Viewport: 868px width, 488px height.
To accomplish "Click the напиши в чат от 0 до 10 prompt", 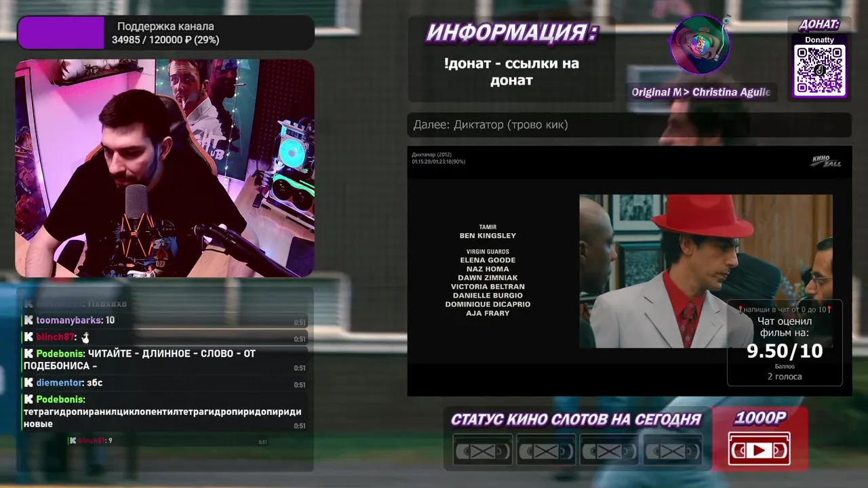I will (785, 309).
